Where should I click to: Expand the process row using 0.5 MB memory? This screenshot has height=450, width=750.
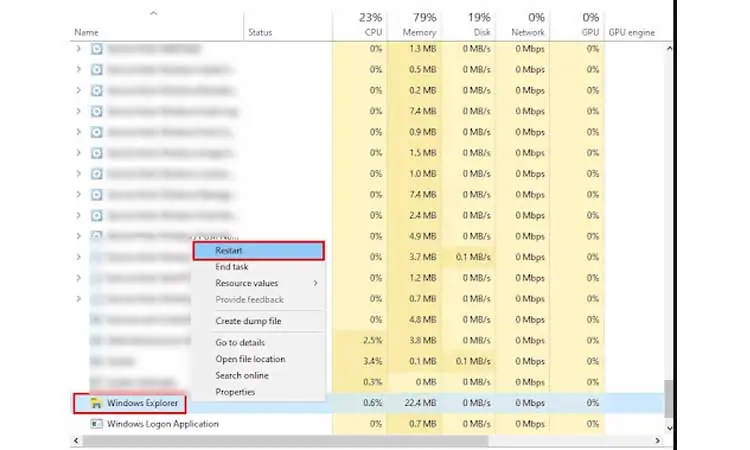coord(79,69)
